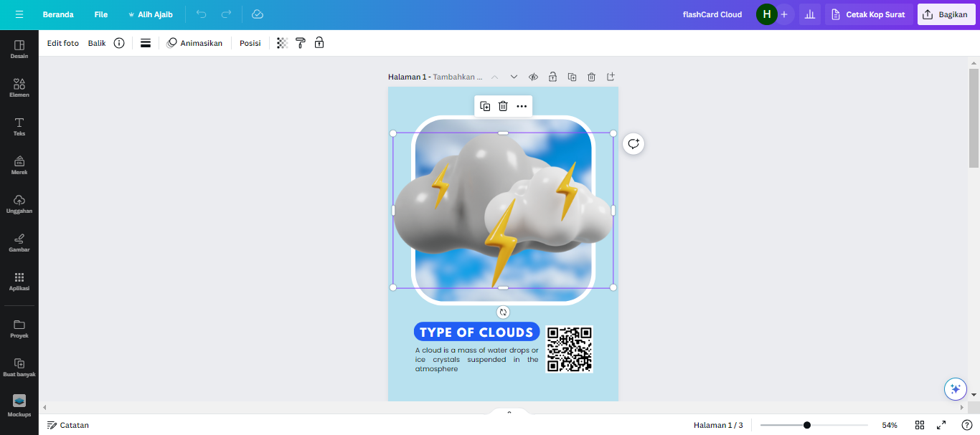Open the Unggahan panel

pyautogui.click(x=19, y=203)
